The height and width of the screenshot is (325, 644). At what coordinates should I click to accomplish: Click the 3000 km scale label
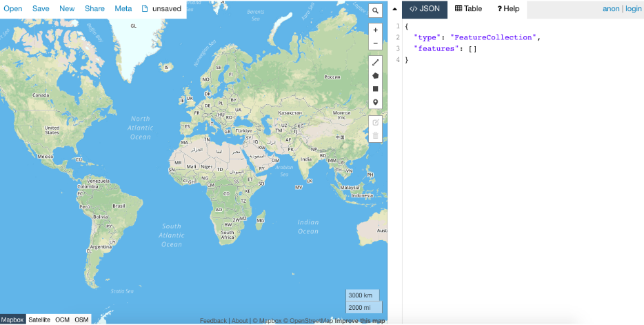point(362,295)
